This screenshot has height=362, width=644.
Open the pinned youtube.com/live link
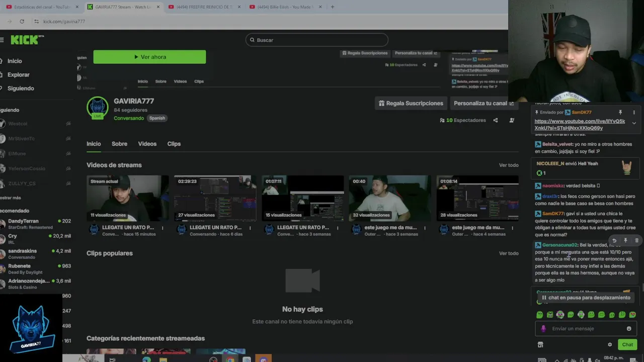pos(580,125)
